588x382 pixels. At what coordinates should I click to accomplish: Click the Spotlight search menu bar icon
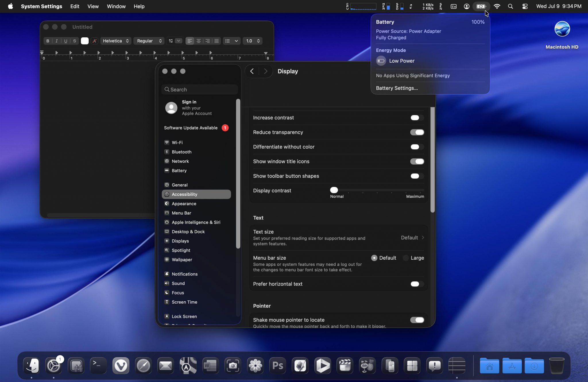pyautogui.click(x=510, y=6)
